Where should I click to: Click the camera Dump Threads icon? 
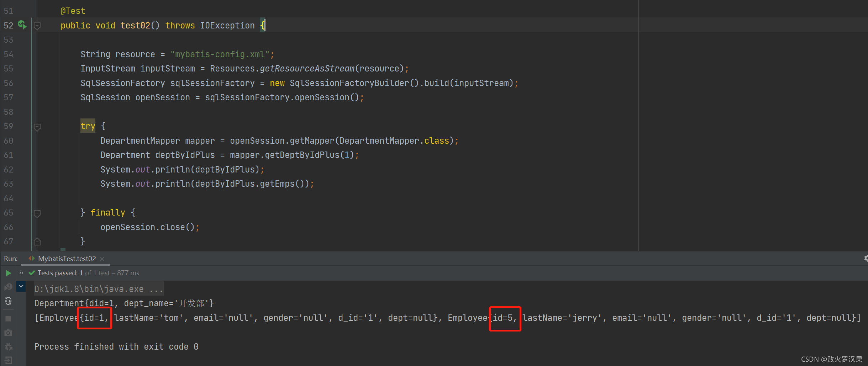(8, 333)
